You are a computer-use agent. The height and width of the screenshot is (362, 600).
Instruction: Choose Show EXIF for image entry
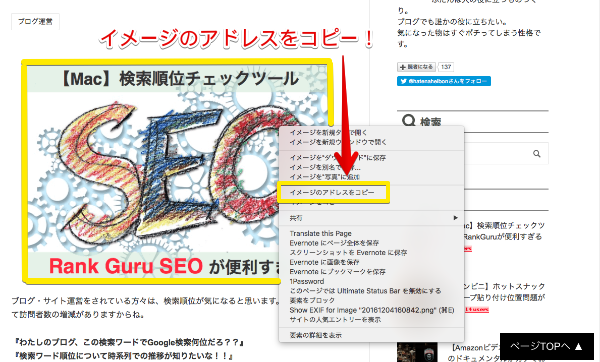coord(372,310)
